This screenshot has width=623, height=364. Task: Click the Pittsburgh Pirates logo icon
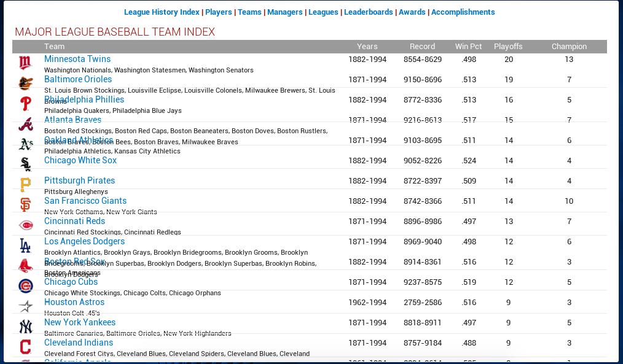(25, 184)
